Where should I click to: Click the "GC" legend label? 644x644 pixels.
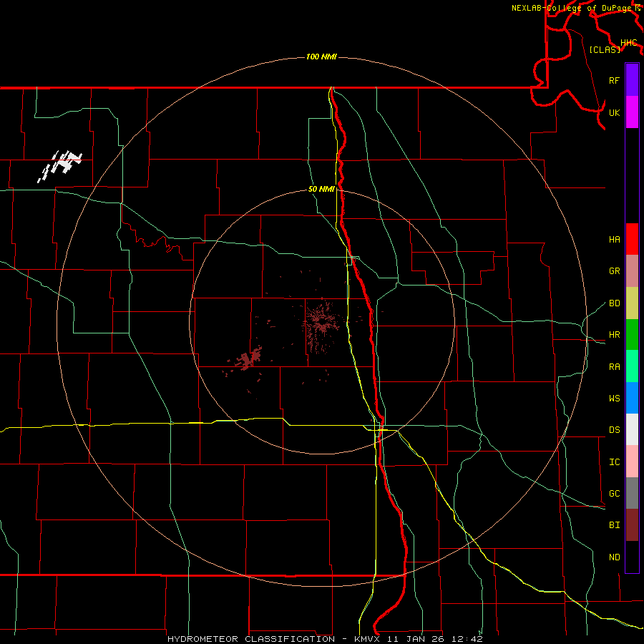(614, 493)
